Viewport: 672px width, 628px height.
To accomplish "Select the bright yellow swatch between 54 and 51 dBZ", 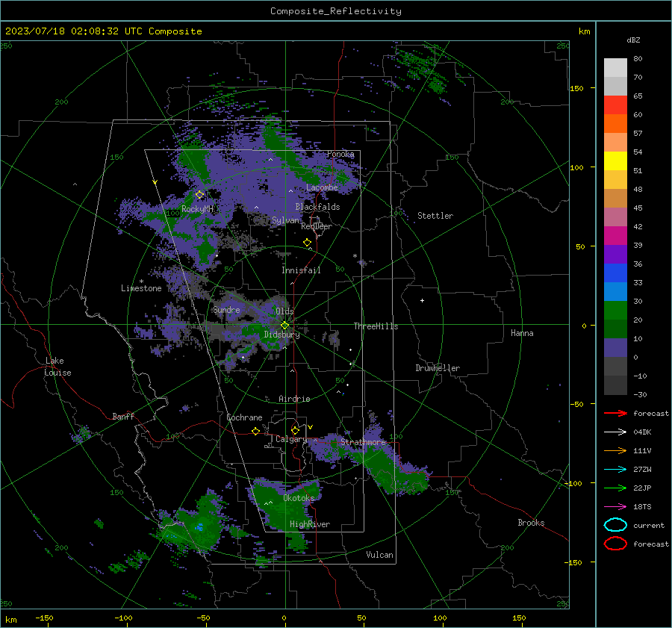I will tap(615, 161).
